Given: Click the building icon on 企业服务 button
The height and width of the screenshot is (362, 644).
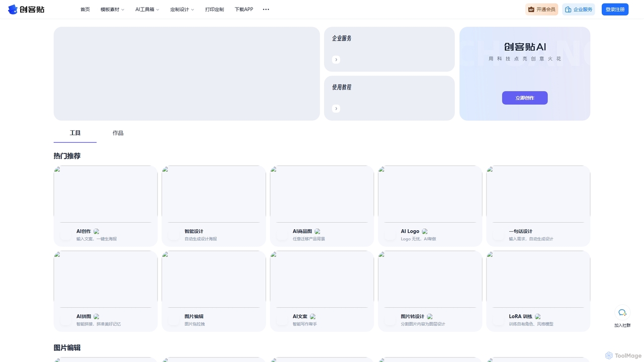Looking at the screenshot, I should pos(568,10).
